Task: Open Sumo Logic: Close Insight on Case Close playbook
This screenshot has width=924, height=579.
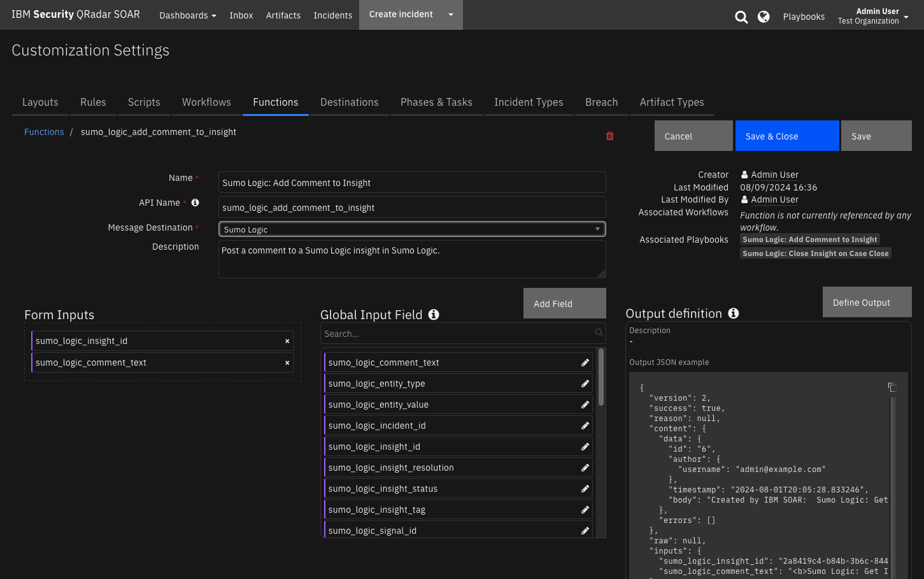Action: click(815, 254)
